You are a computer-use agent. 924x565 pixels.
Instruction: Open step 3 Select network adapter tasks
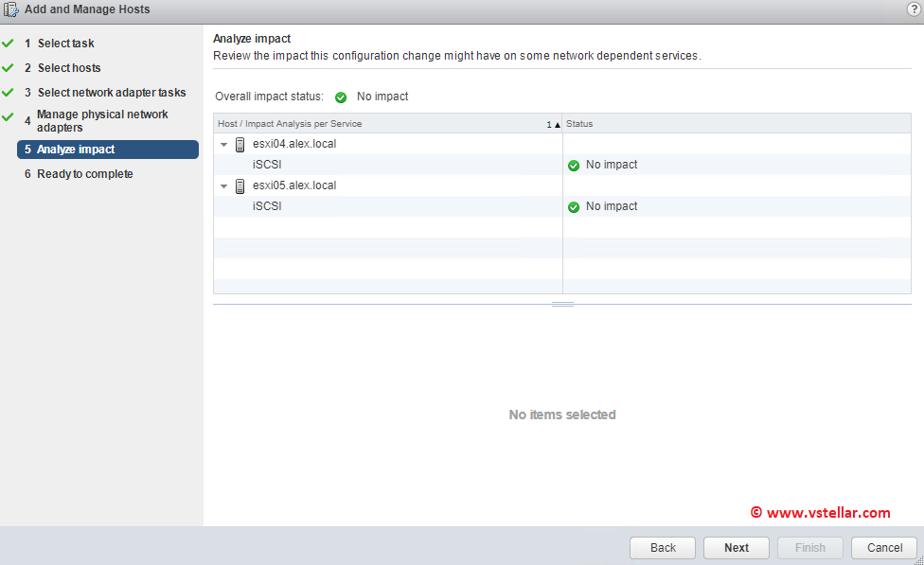[111, 93]
